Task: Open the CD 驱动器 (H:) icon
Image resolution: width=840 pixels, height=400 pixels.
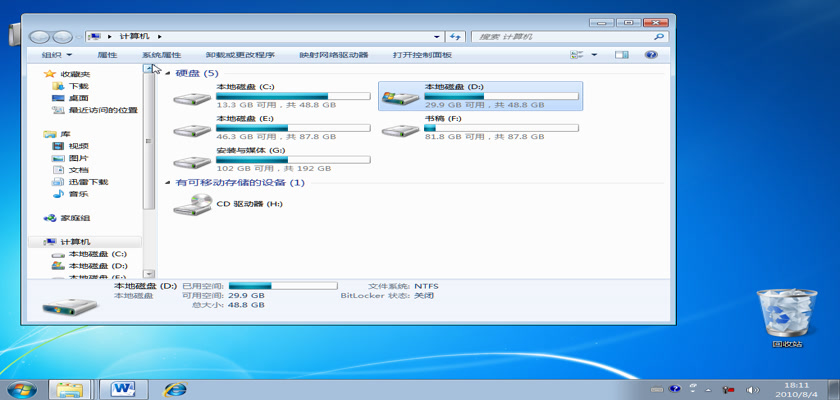Action: [x=192, y=204]
